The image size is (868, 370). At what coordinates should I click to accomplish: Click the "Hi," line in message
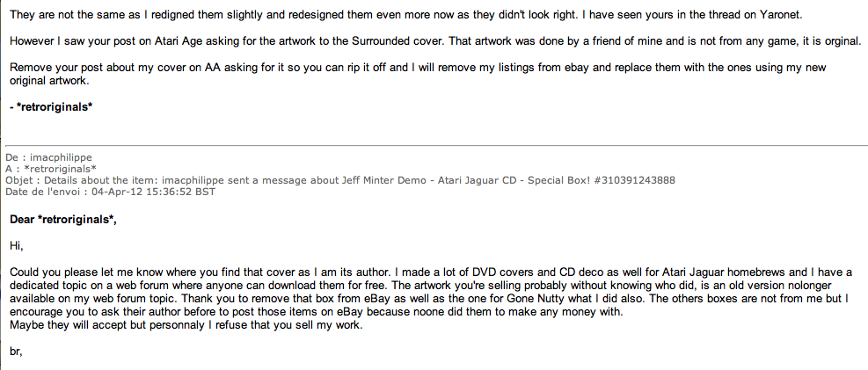(x=17, y=244)
